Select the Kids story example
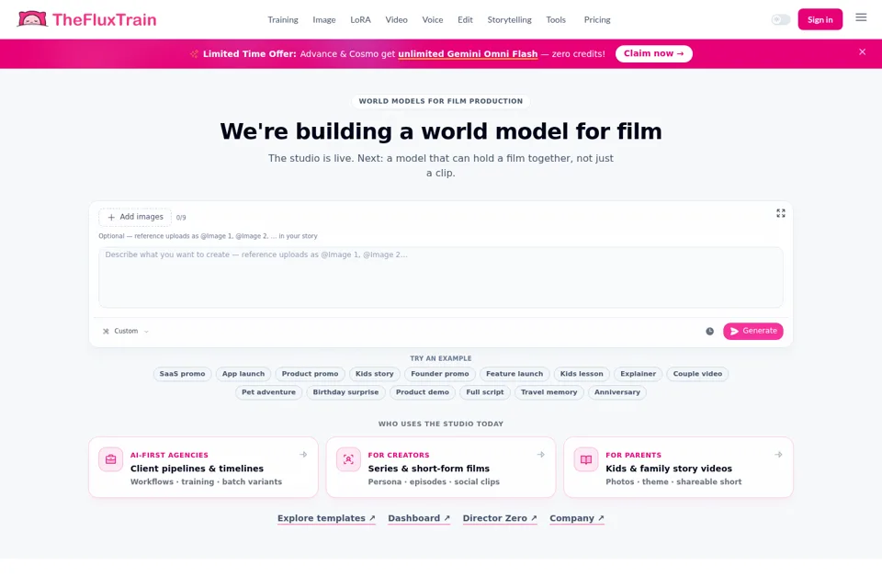 375,374
